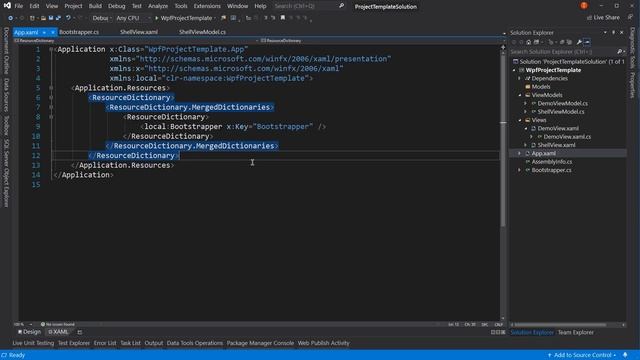Click the Live Share button
Image resolution: width=640 pixels, height=360 pixels.
[603, 18]
